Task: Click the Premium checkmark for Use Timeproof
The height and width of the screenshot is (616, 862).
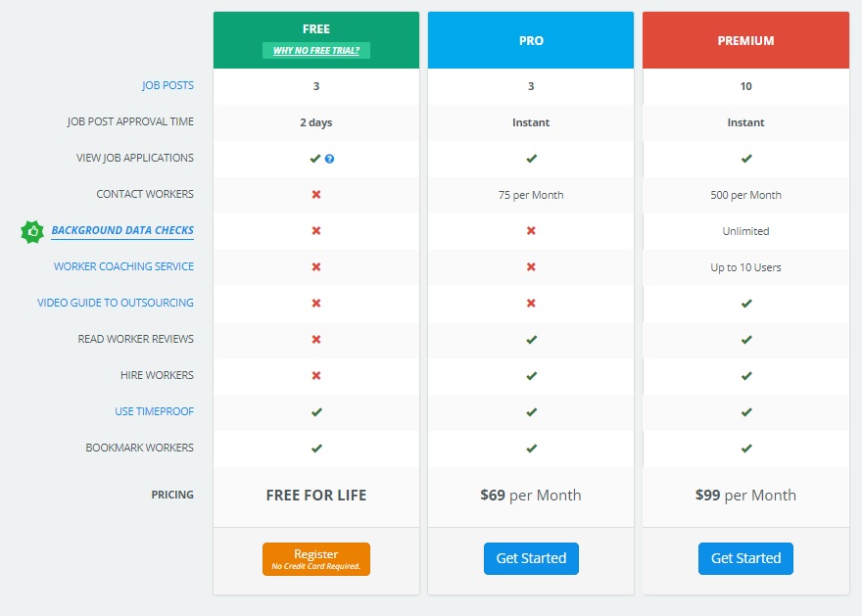Action: coord(746,412)
